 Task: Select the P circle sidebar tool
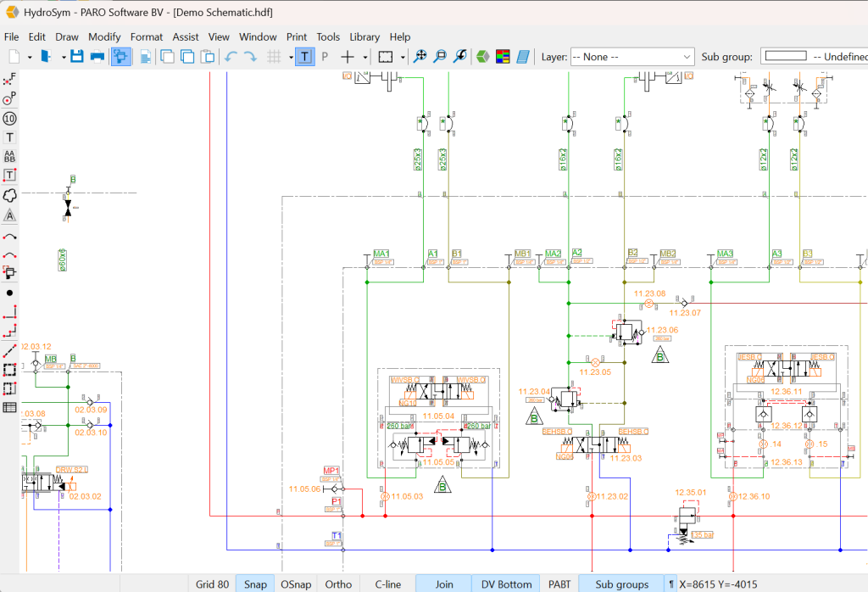pyautogui.click(x=9, y=98)
